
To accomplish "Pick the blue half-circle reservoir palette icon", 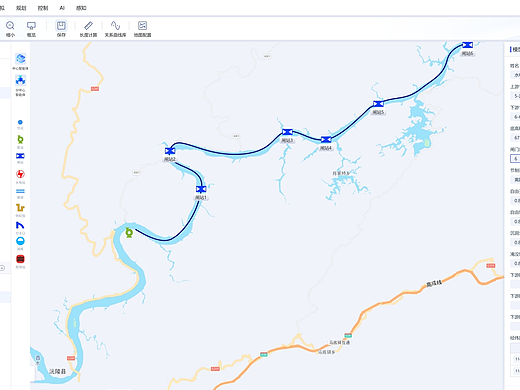I will point(20,241).
